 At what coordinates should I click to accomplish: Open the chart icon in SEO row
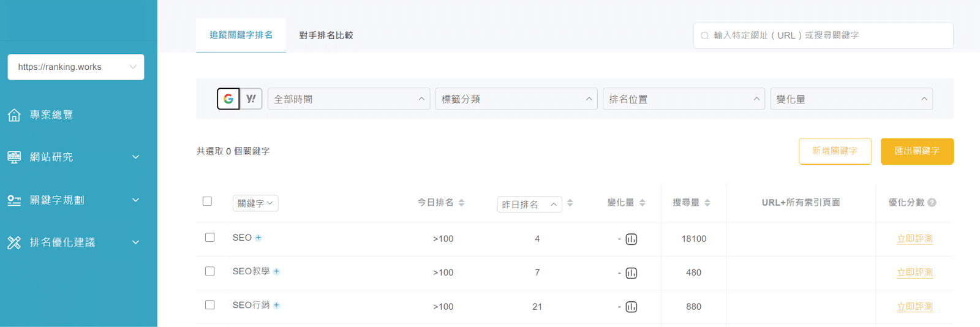[x=631, y=239]
